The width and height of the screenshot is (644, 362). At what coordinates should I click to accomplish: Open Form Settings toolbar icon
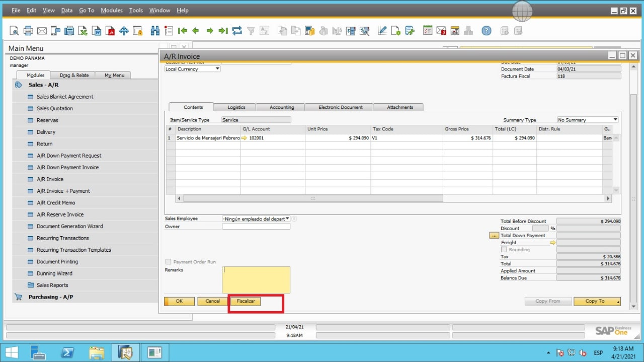point(396,31)
